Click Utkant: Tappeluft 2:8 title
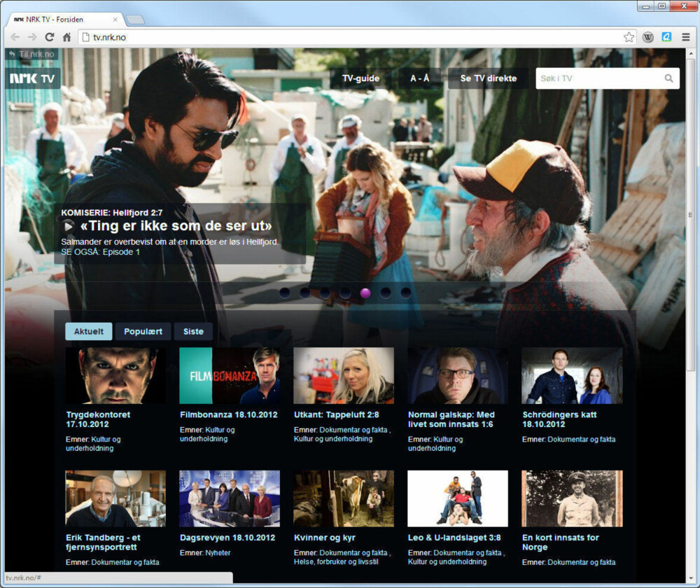Viewport: 700px width, 588px height. [337, 415]
